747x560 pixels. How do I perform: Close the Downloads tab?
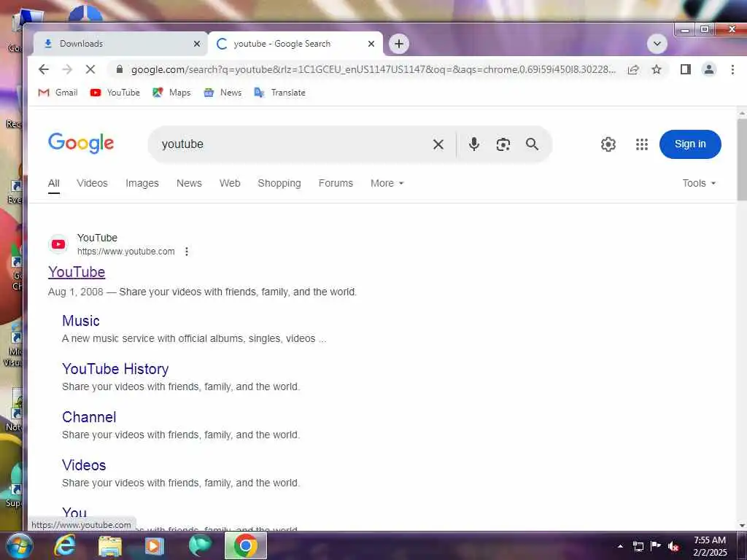197,44
